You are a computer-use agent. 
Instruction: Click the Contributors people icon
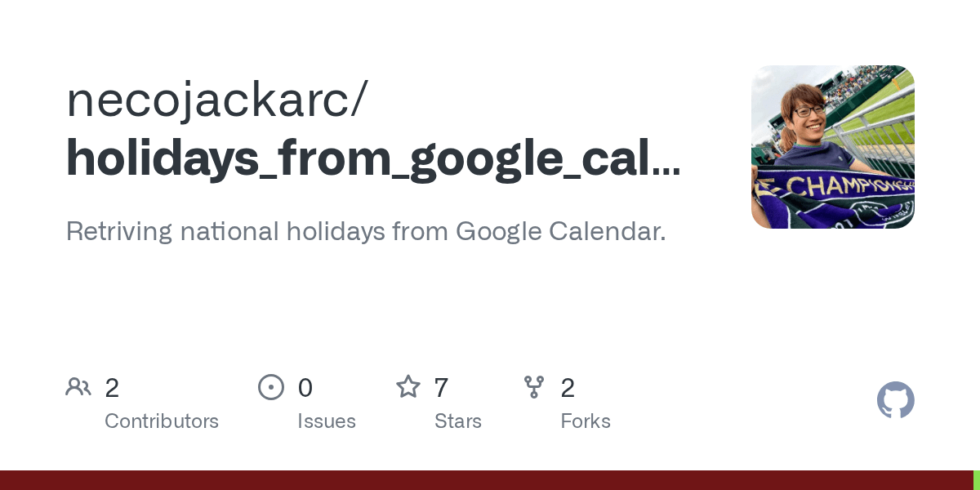[78, 387]
